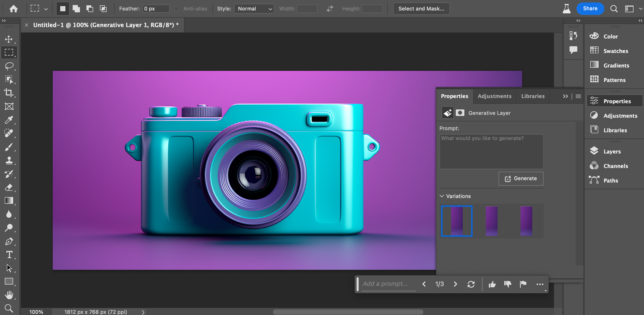Open the Style dropdown set to Normal
The image size is (644, 315).
[254, 9]
